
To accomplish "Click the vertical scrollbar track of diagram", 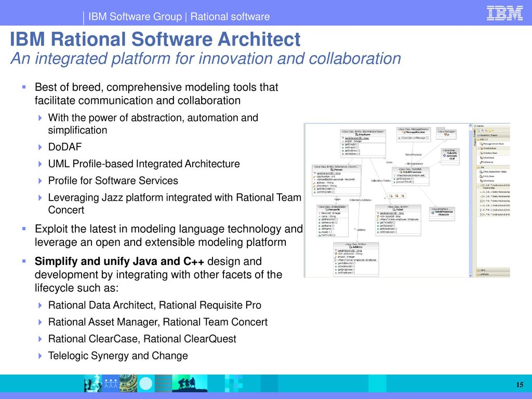I will [x=471, y=200].
